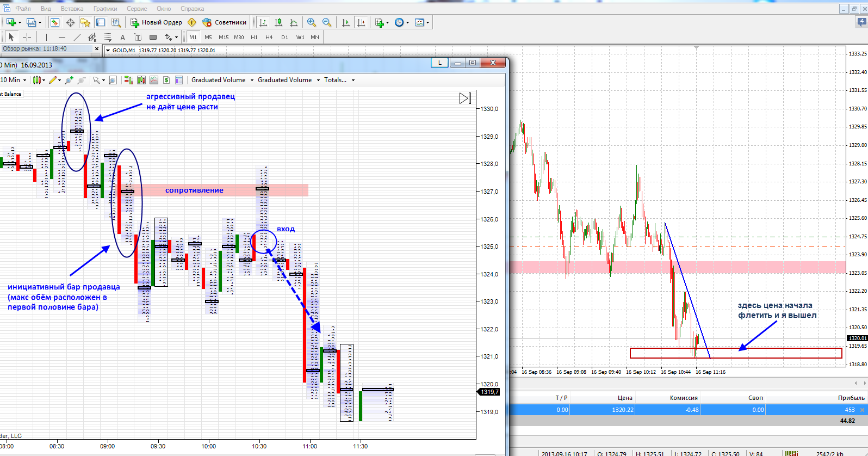Pick the trendline drawing tool
Screen dimensions: 868x456
[77, 37]
